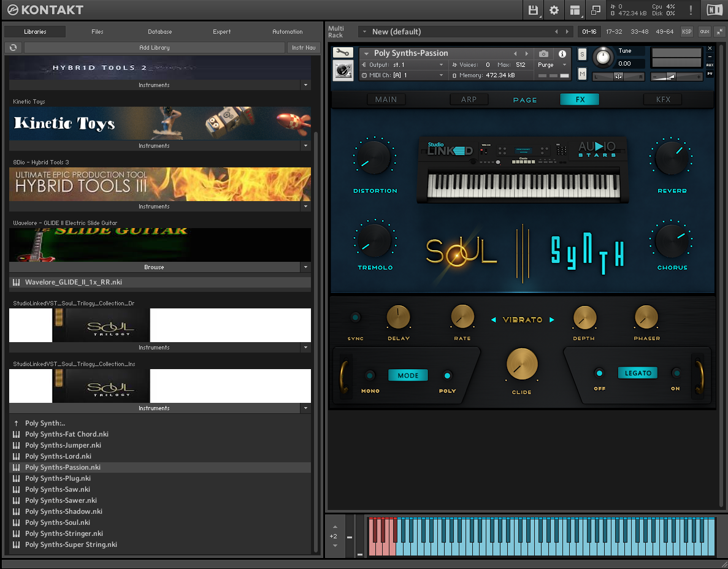728x569 pixels.
Task: Open the MIDI Ch dropdown
Action: (403, 75)
